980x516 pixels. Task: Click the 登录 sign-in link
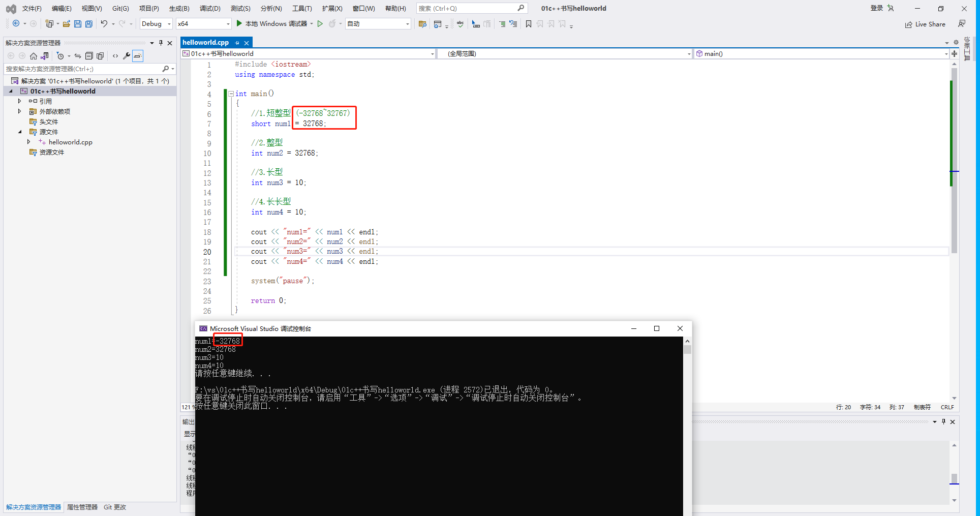point(877,8)
